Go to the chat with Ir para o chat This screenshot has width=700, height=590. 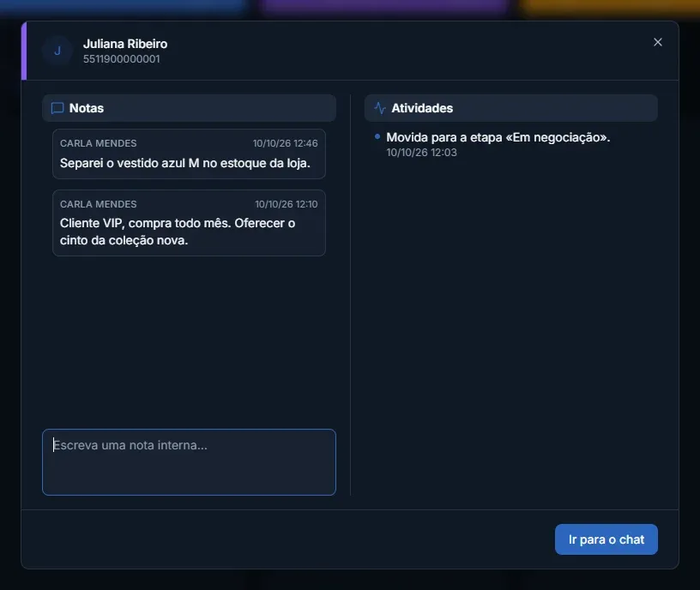[x=606, y=539]
